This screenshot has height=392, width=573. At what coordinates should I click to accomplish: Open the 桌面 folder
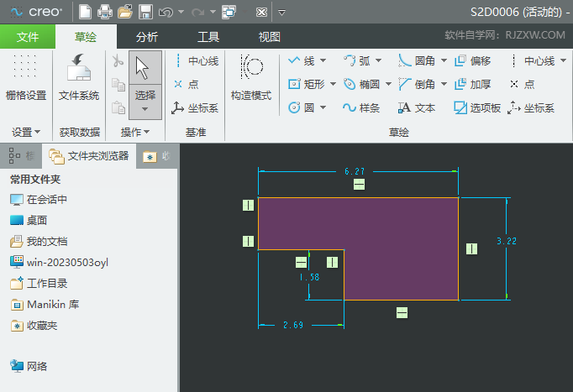tap(29, 221)
